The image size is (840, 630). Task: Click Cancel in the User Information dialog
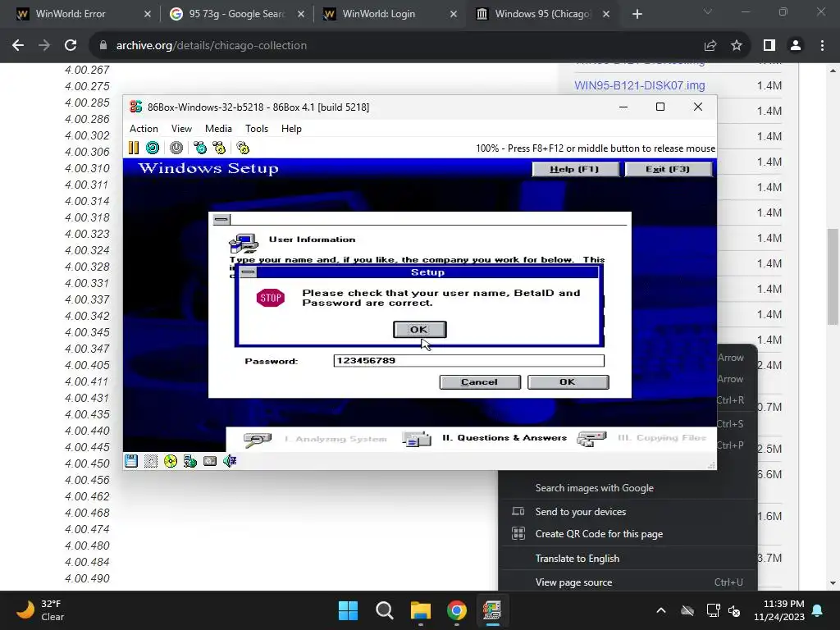(479, 382)
